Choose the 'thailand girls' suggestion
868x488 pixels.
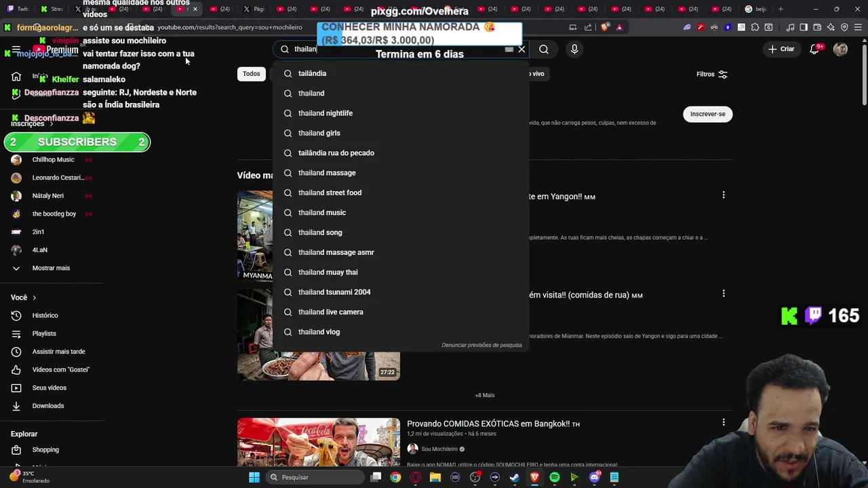(x=401, y=133)
